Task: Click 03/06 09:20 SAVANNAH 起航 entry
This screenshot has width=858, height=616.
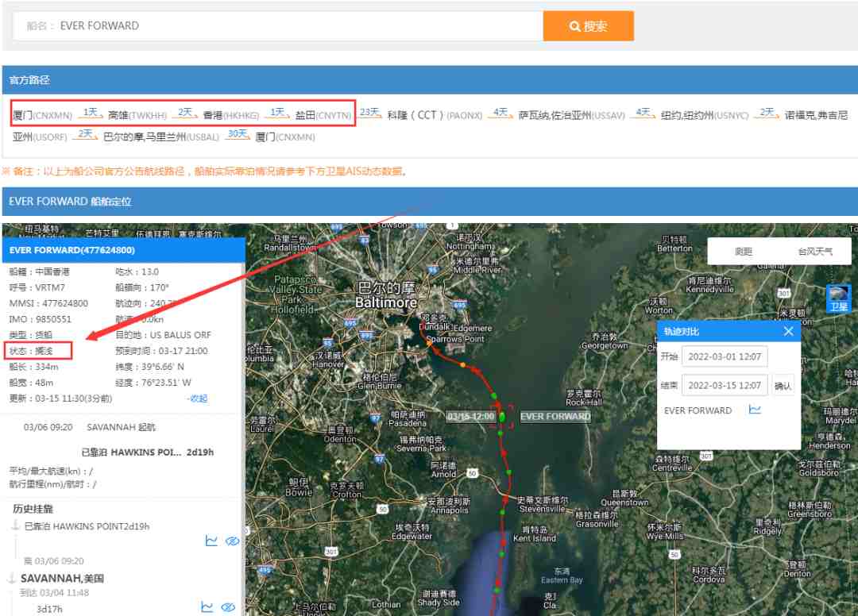Action: click(89, 427)
